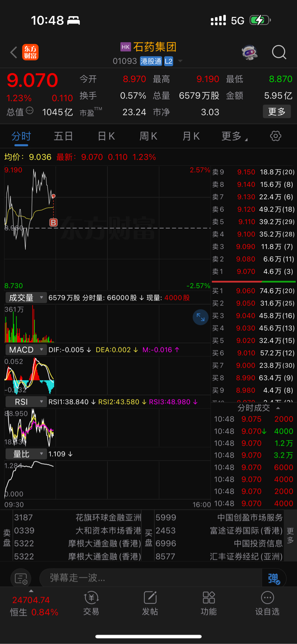Open the 总值 smiley info icon
The width and height of the screenshot is (297, 644).
29,111
